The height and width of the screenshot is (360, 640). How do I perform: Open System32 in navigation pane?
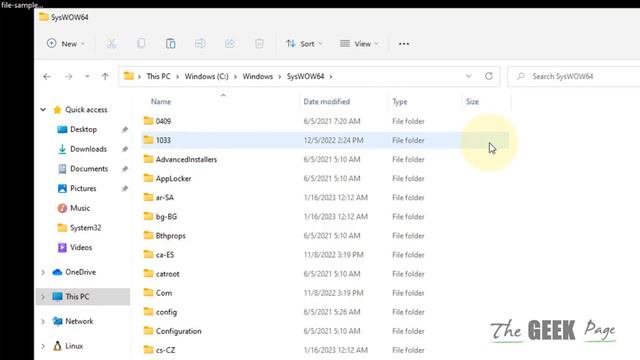85,228
